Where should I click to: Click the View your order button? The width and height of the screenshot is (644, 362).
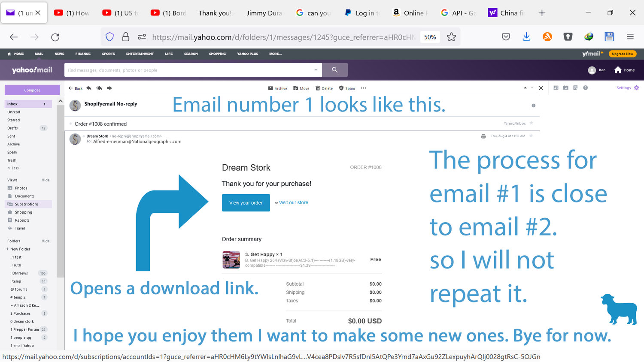point(246,203)
